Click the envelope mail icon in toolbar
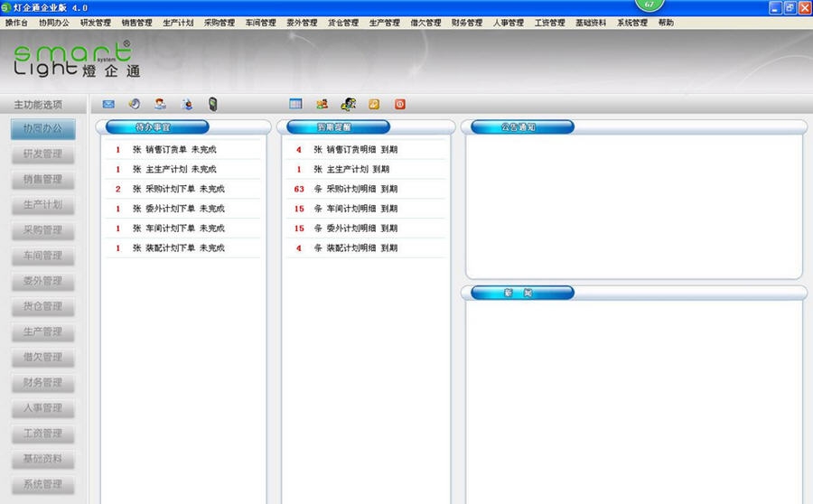 [108, 104]
